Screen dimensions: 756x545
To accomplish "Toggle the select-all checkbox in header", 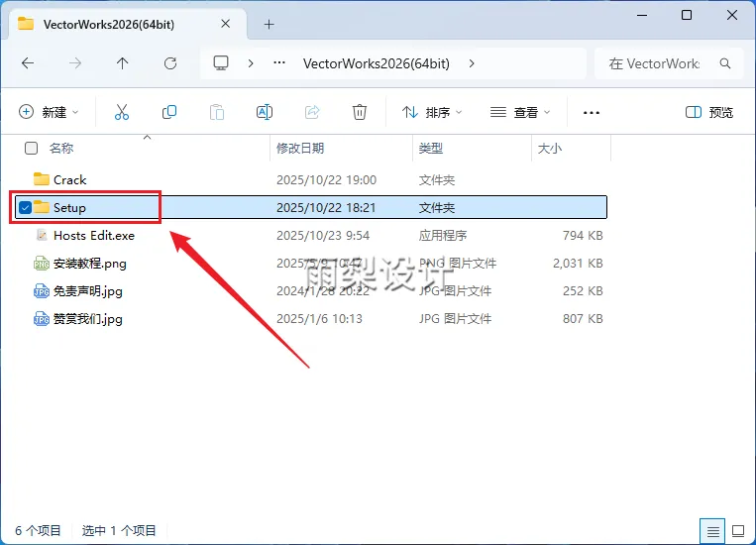I will (31, 148).
